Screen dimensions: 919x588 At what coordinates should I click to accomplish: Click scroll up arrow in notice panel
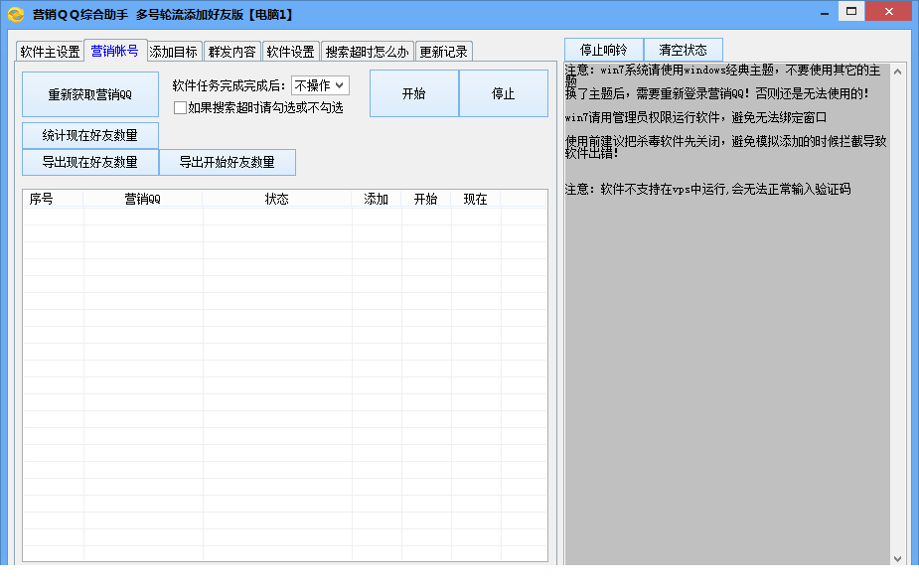(x=898, y=72)
